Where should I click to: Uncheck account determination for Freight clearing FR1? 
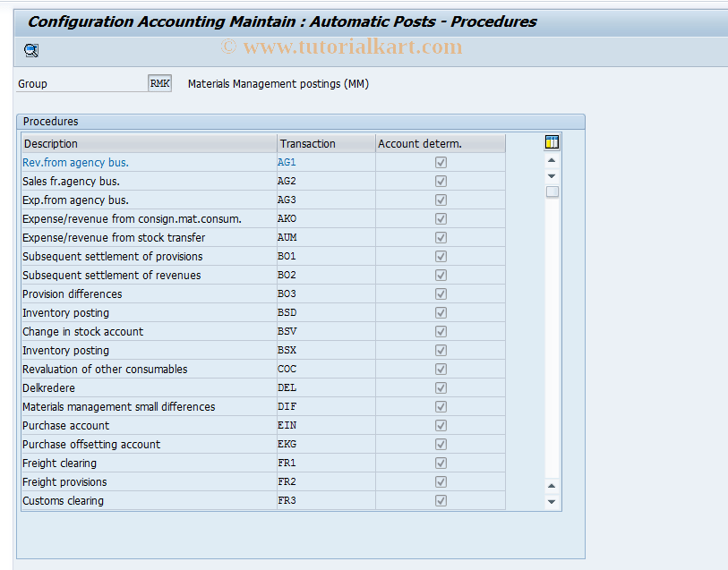click(440, 463)
